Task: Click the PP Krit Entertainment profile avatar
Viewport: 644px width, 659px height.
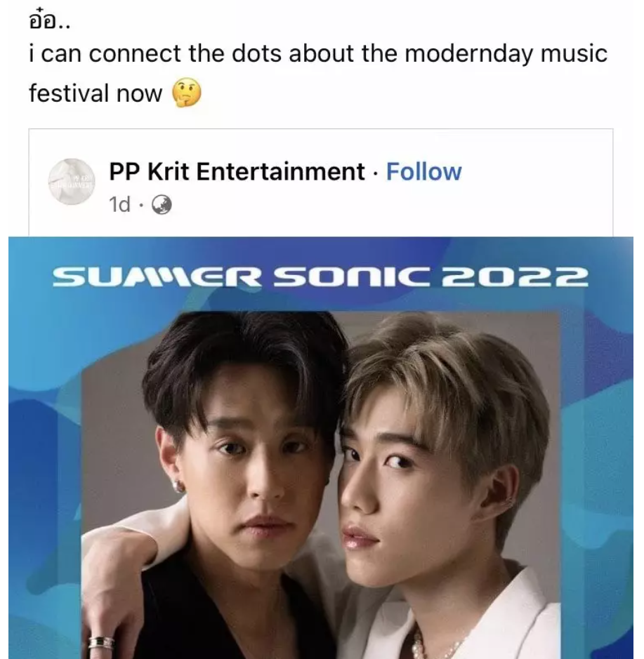Action: pos(72,182)
